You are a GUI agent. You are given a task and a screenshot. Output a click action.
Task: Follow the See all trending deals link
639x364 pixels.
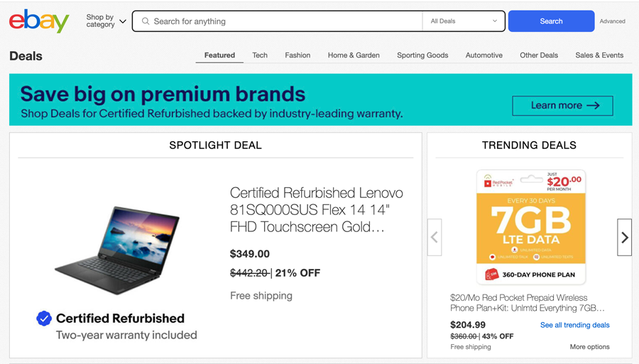tap(574, 325)
